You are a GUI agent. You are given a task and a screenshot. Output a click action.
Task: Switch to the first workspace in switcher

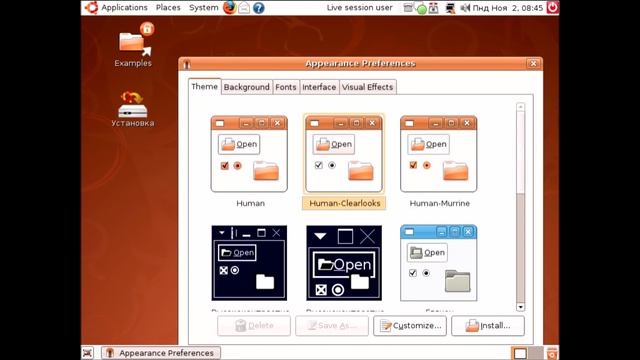pos(520,353)
